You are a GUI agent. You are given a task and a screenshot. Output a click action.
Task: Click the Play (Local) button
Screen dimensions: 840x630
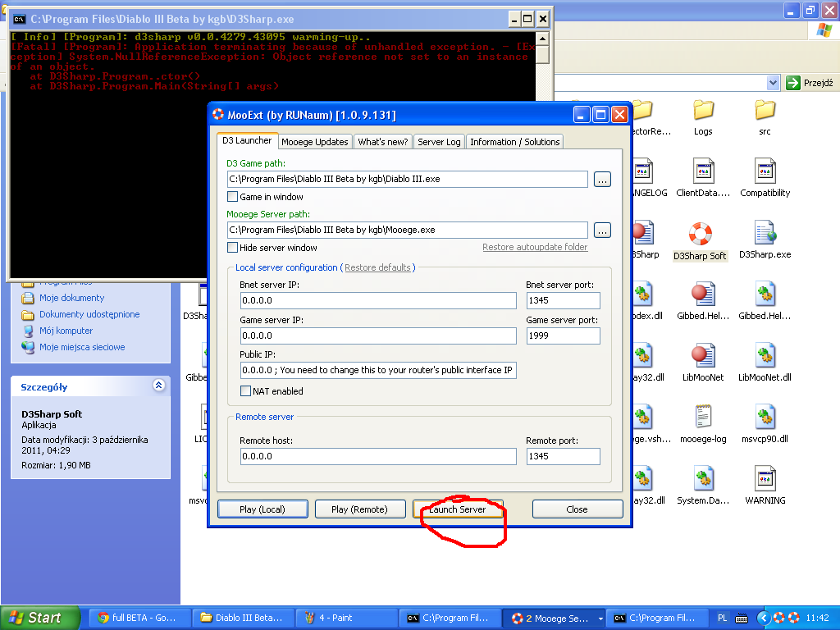coord(262,509)
